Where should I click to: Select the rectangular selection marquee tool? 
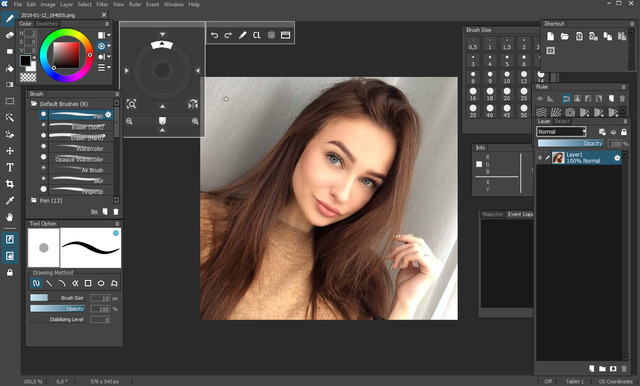pyautogui.click(x=9, y=101)
